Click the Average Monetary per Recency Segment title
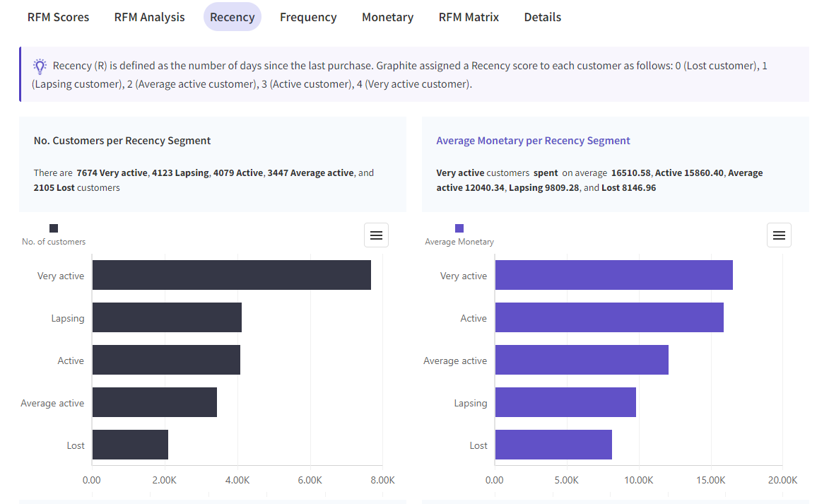829x504 pixels. point(533,141)
